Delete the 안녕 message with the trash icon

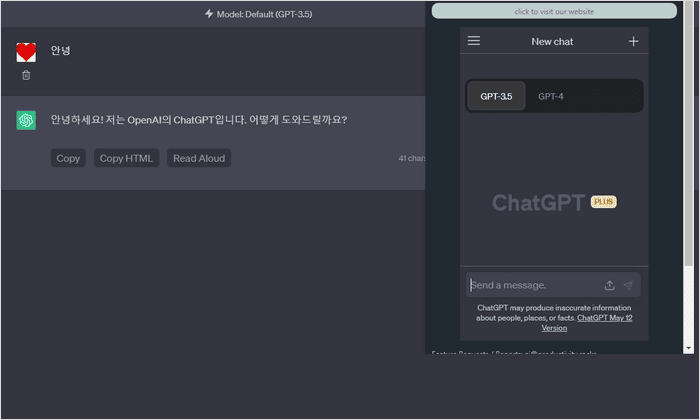click(x=26, y=75)
